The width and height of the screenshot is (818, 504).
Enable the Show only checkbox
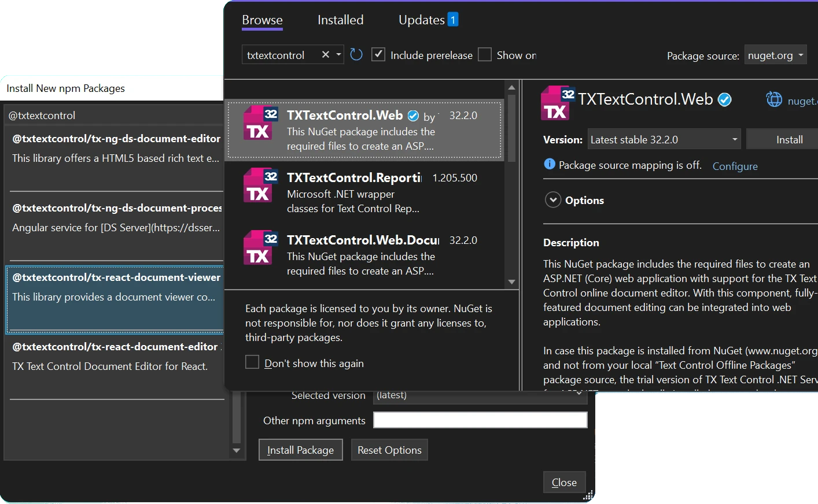click(x=485, y=54)
